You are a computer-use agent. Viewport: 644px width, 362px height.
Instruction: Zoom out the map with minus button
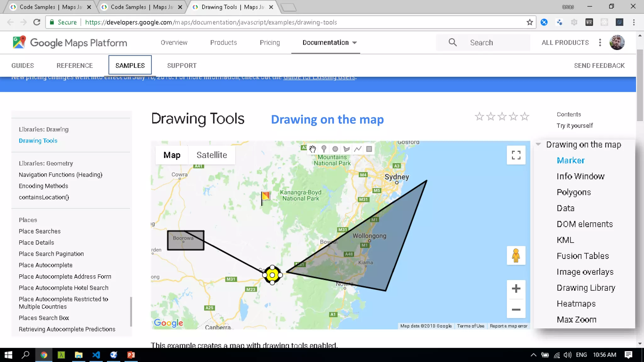click(x=516, y=310)
